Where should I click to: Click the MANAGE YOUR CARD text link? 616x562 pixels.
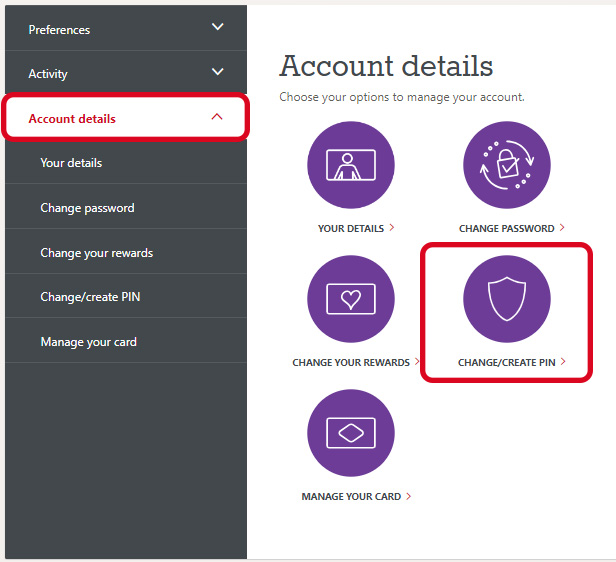pyautogui.click(x=351, y=497)
